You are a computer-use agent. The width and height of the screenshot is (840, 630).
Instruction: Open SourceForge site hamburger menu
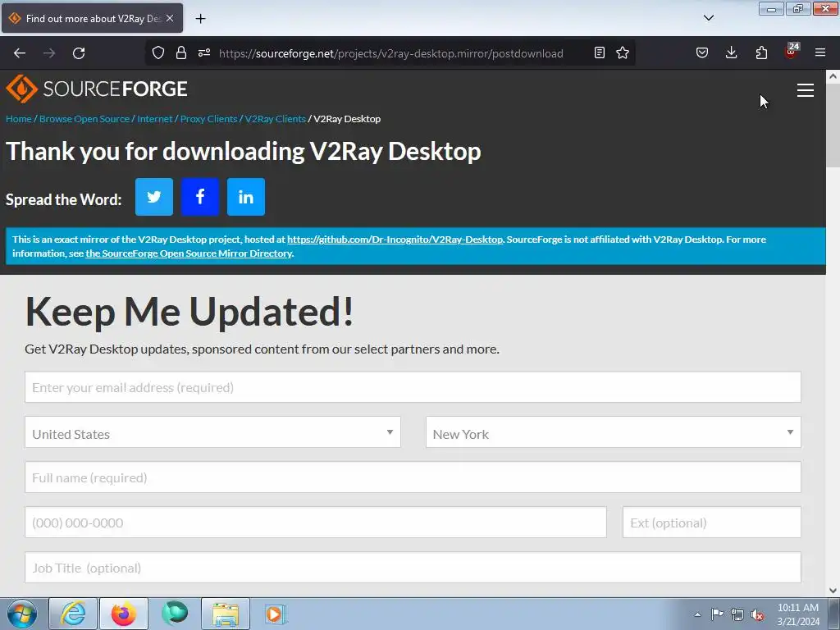806,90
